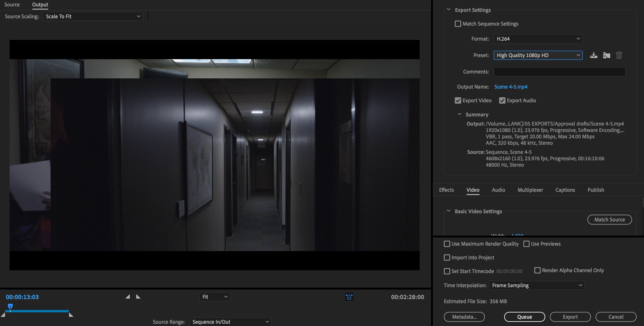Click the Set In Point marker icon
644x326 pixels.
tap(128, 297)
